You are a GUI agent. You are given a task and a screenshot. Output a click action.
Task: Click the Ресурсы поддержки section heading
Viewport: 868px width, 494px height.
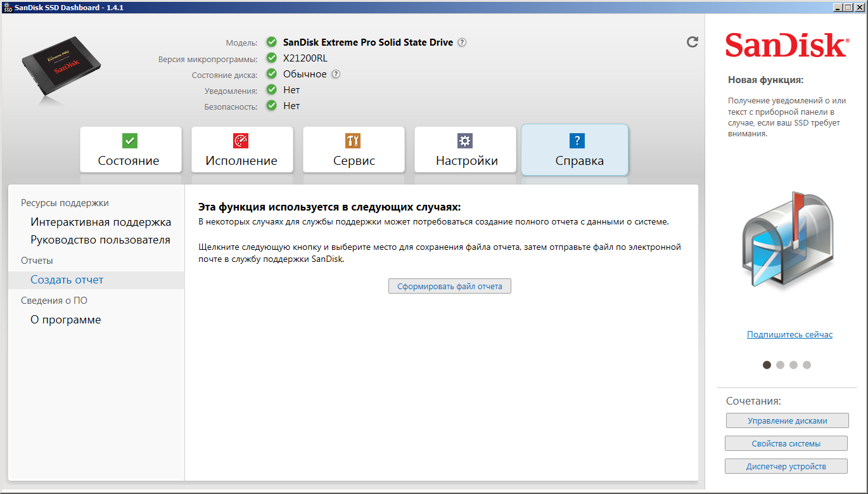65,203
